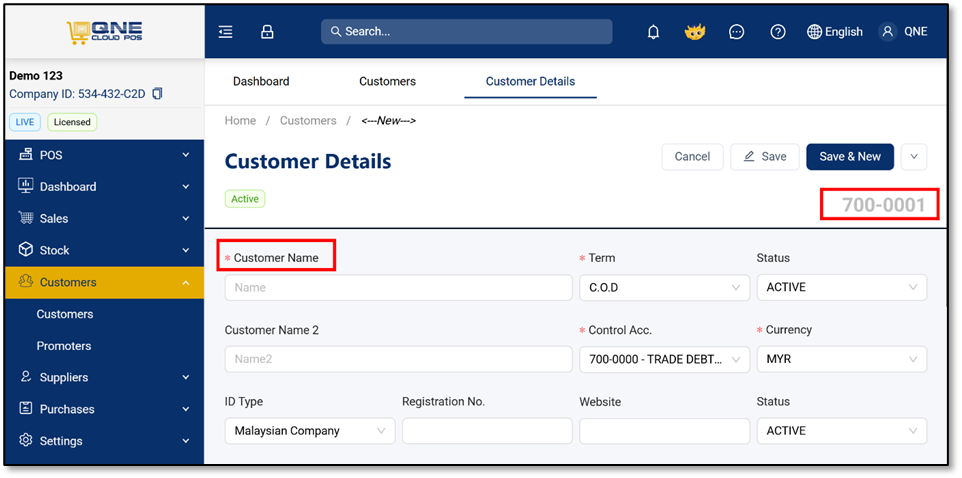Focus the Customer Name input field
This screenshot has height=478, width=962.
[x=399, y=287]
